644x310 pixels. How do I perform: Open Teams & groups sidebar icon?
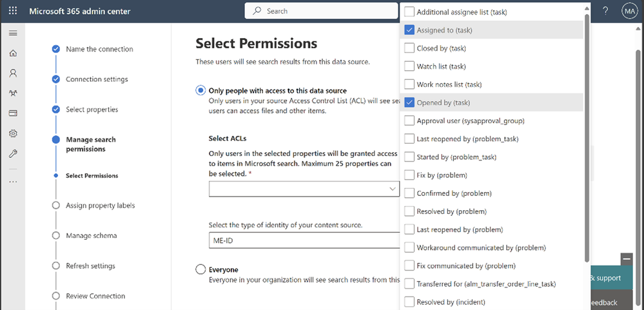pos(13,93)
